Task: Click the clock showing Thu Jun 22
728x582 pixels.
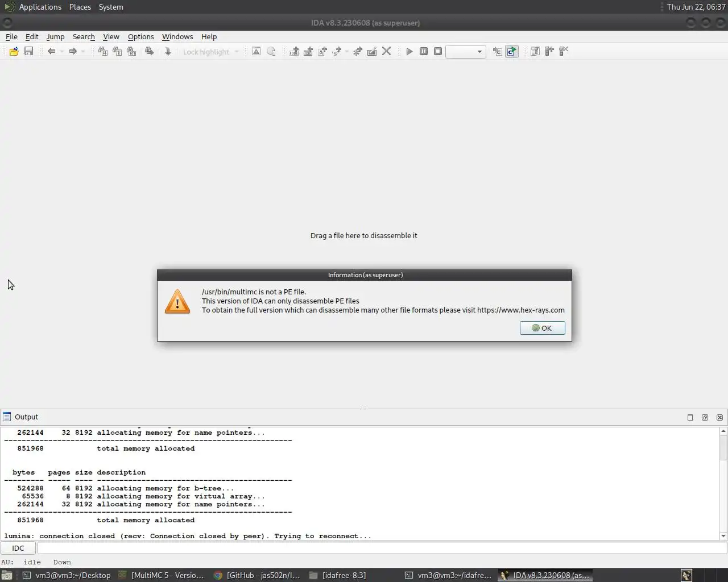Action: (696, 7)
